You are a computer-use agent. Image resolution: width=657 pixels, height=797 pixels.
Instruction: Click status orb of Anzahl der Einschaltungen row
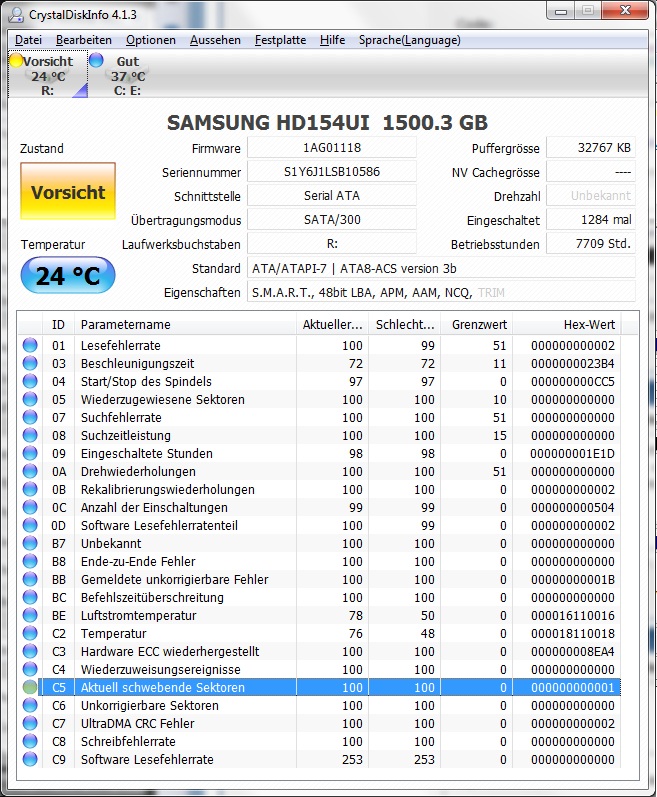(x=30, y=507)
